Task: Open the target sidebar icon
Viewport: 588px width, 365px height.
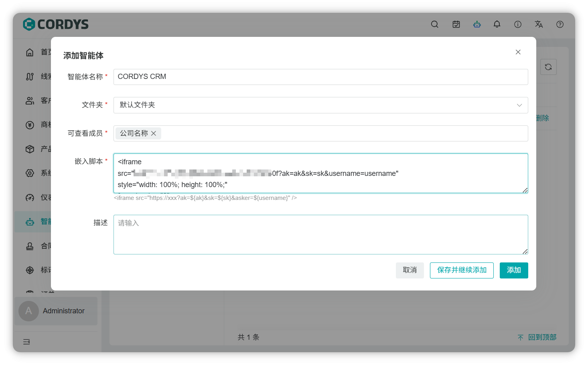Action: (30, 270)
